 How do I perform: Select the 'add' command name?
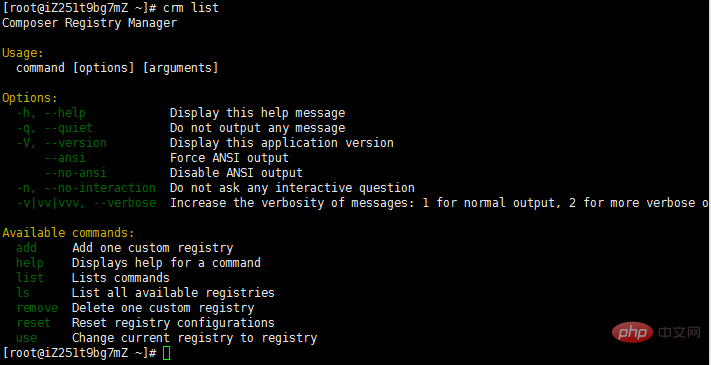click(x=26, y=248)
